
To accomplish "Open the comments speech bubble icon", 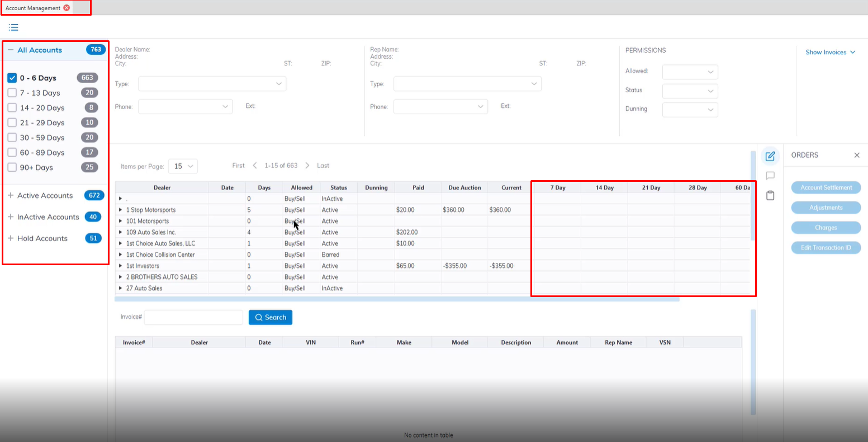I will [x=770, y=176].
